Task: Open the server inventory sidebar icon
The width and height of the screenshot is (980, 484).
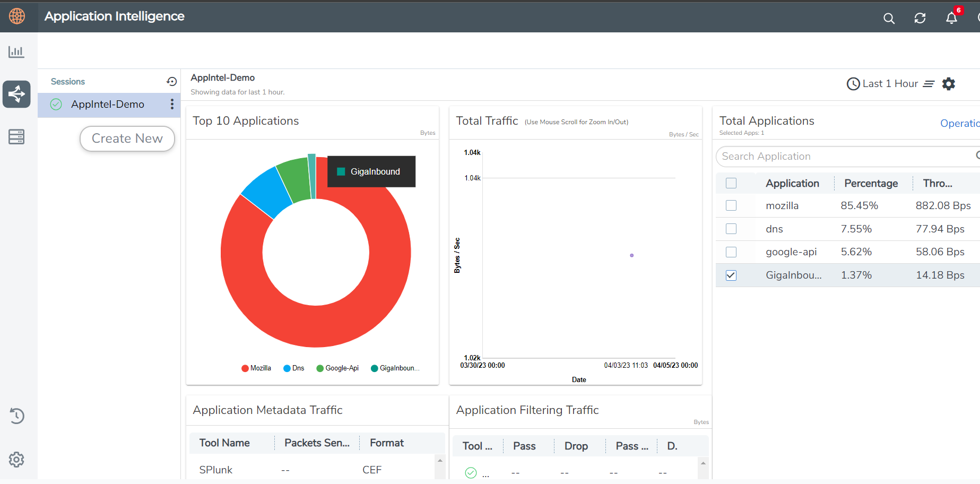Action: pos(16,137)
